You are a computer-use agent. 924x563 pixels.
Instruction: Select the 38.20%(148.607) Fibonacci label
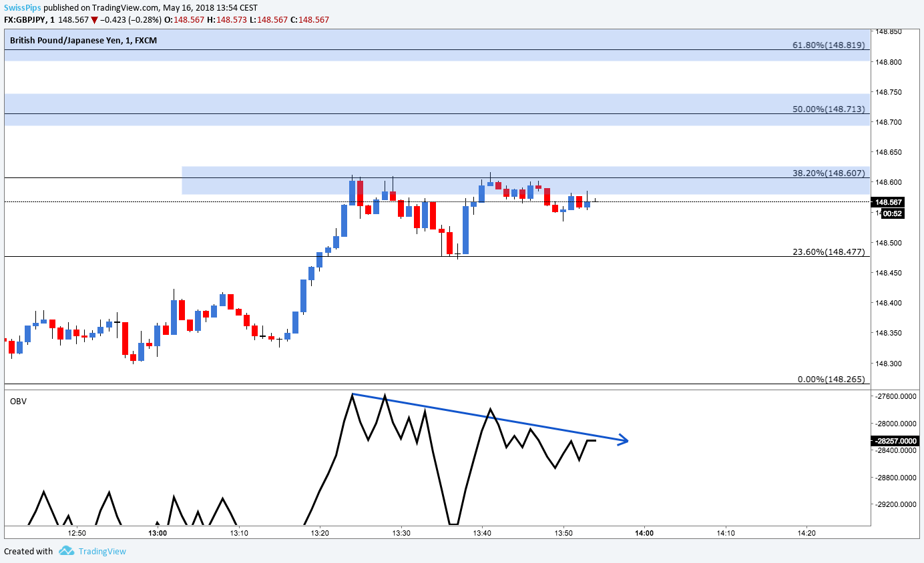(x=828, y=173)
